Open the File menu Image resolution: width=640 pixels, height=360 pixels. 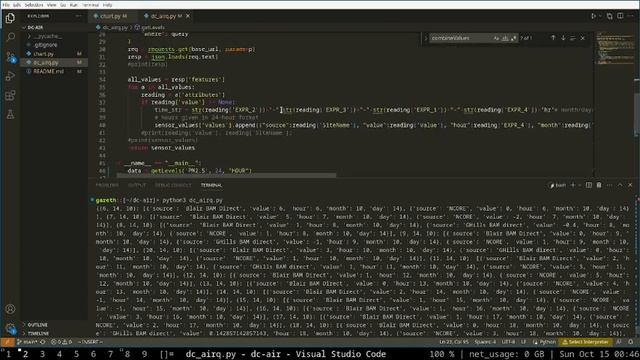6,5
